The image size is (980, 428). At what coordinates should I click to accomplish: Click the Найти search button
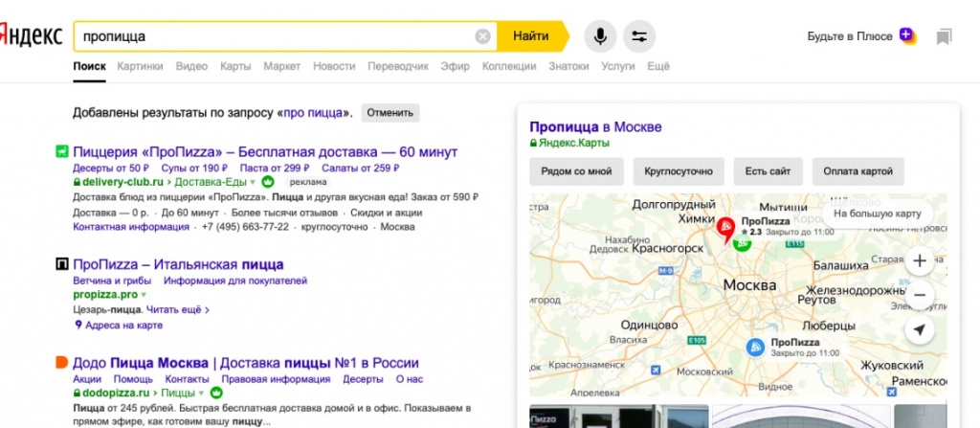(531, 36)
